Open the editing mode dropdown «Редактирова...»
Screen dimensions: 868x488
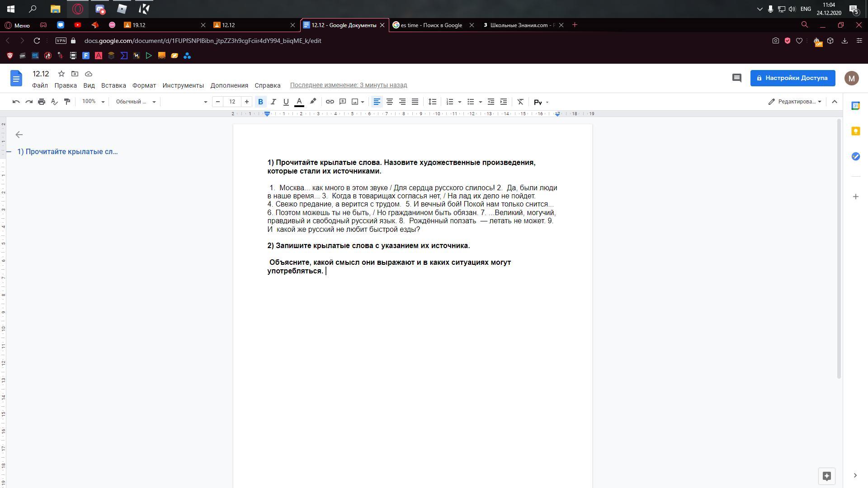795,102
